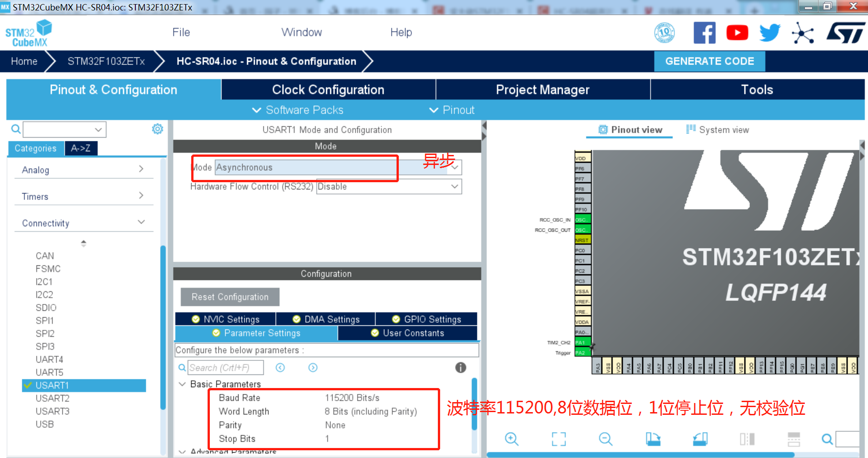Select CAN in the Connectivity list
Screen dimensions: 868x458
point(45,256)
